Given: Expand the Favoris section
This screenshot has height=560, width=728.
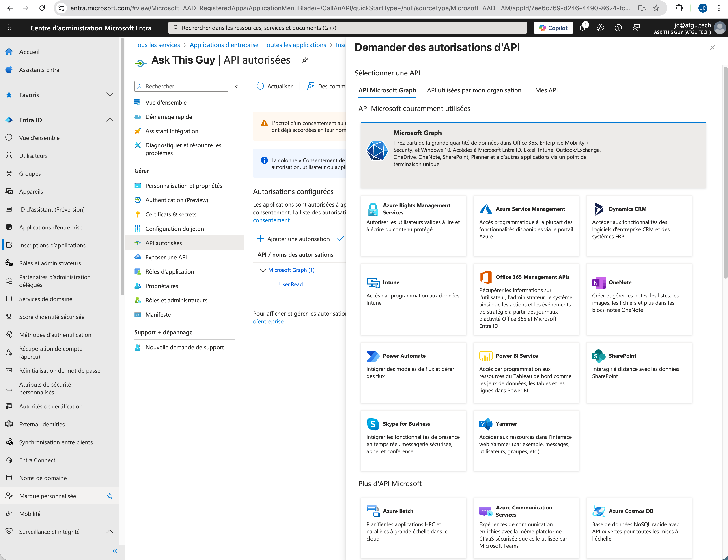Looking at the screenshot, I should [x=110, y=95].
